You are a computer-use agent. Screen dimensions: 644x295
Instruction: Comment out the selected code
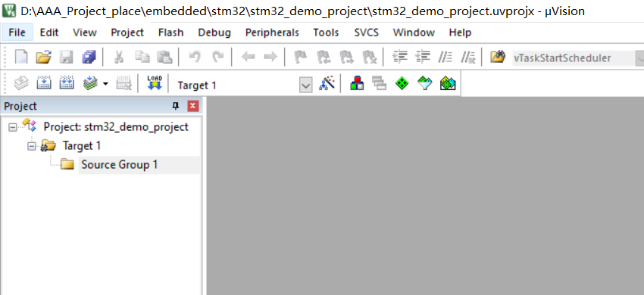tap(445, 57)
